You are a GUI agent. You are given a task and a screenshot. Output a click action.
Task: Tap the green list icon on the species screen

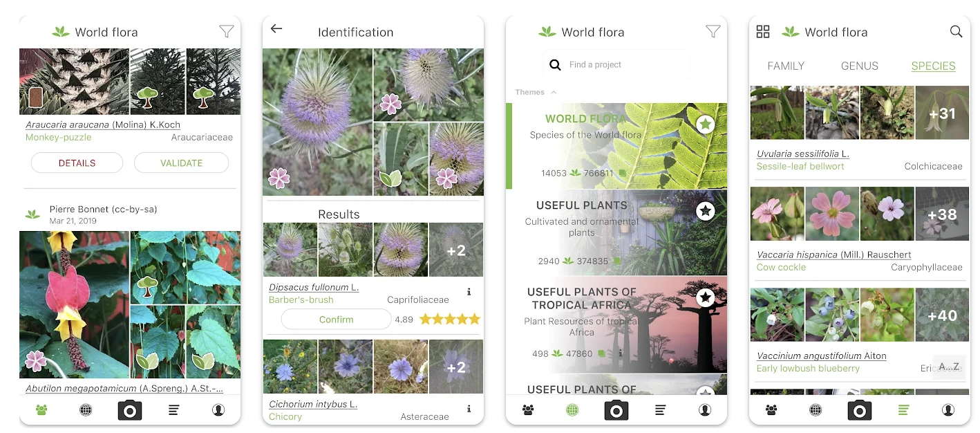(904, 410)
